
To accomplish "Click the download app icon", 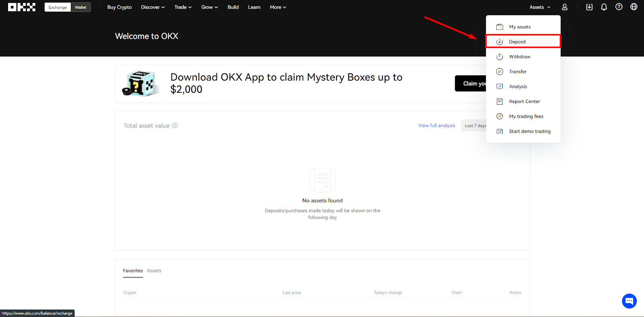I will click(x=589, y=7).
